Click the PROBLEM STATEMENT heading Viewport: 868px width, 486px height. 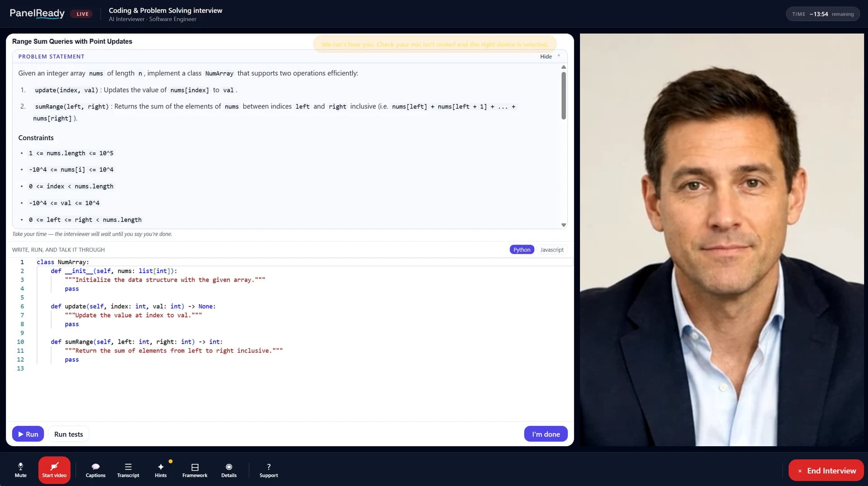click(51, 57)
